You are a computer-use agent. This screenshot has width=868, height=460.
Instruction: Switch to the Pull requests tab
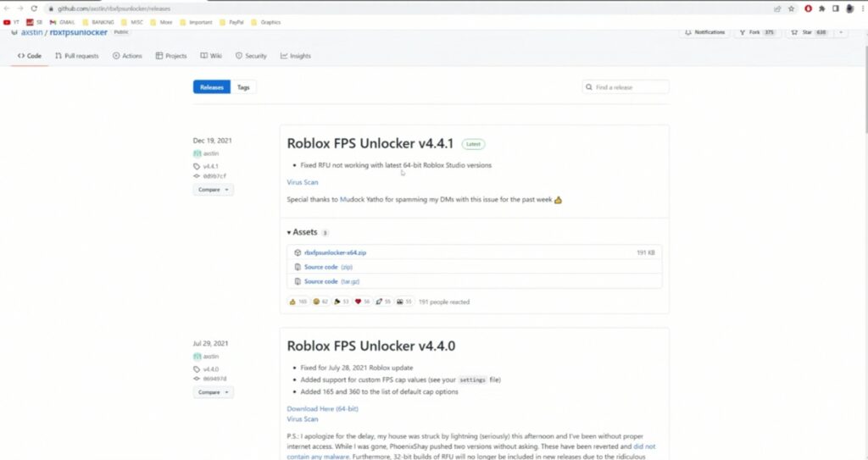click(77, 56)
